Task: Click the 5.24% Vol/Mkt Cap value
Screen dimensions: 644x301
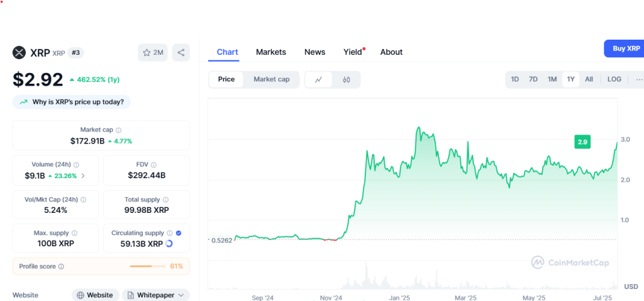Action: click(55, 210)
